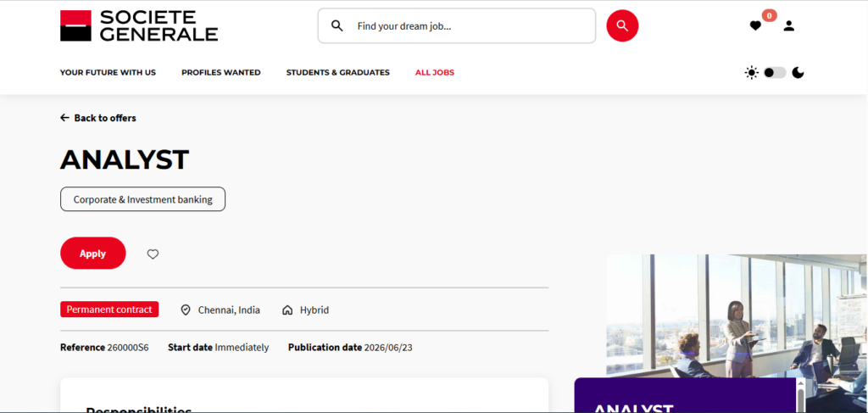Click the 'Hybrid' work mode text
The image size is (868, 413).
[314, 310]
